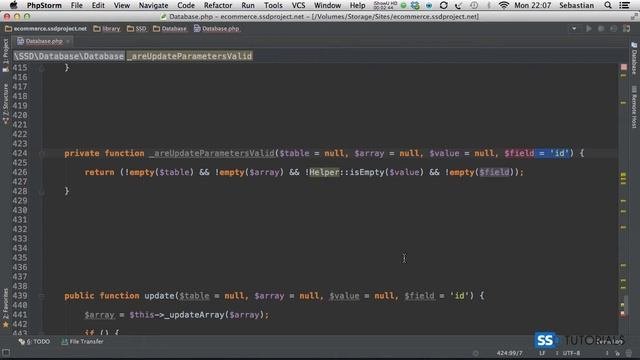
Task: Click the Run play button
Action: point(589,29)
